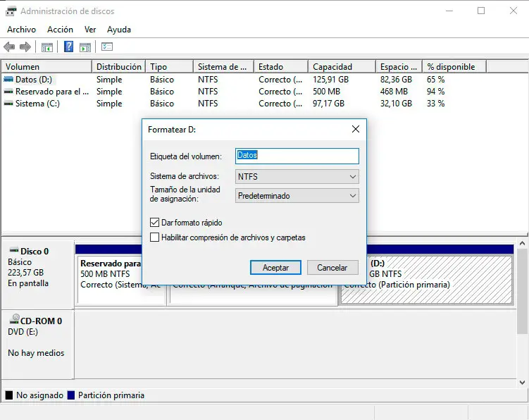
Task: Click the Etiqueta del volumen text field
Action: (x=297, y=156)
